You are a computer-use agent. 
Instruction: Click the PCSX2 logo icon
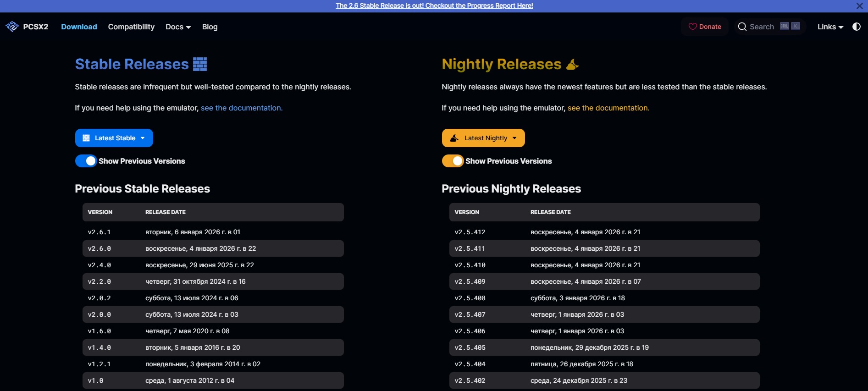click(12, 27)
